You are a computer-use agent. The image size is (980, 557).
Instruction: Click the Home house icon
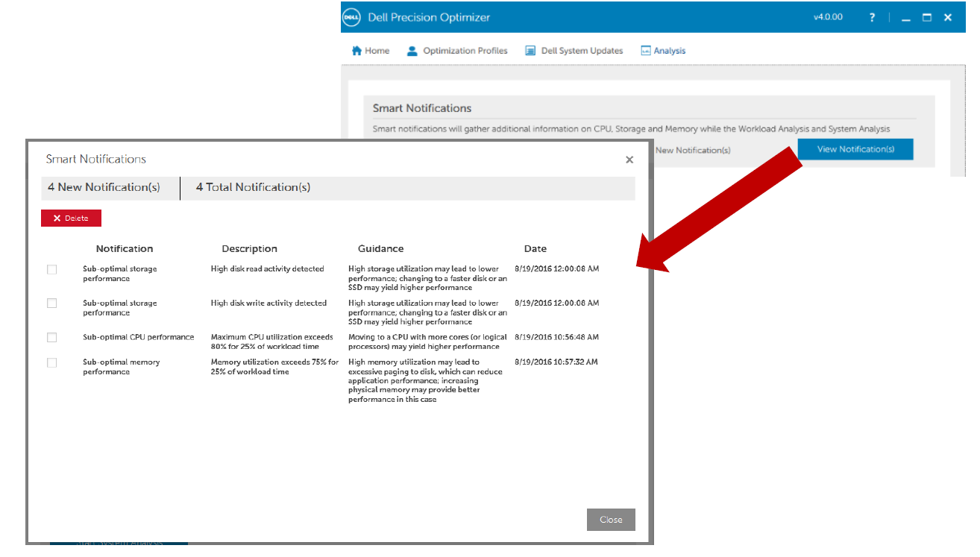pyautogui.click(x=356, y=51)
